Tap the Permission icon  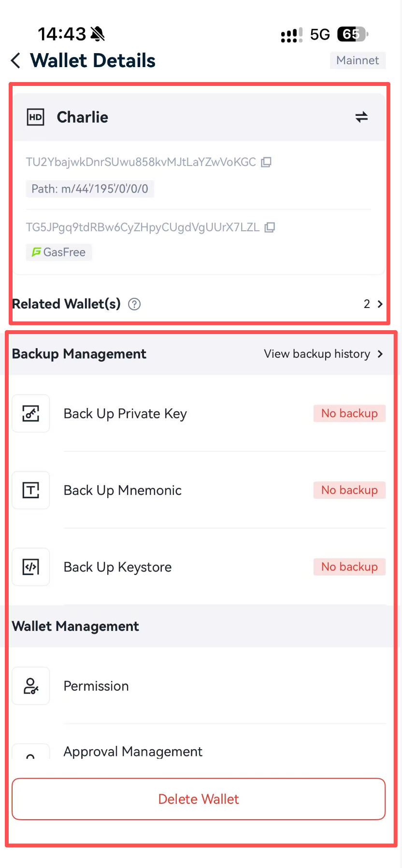[31, 686]
